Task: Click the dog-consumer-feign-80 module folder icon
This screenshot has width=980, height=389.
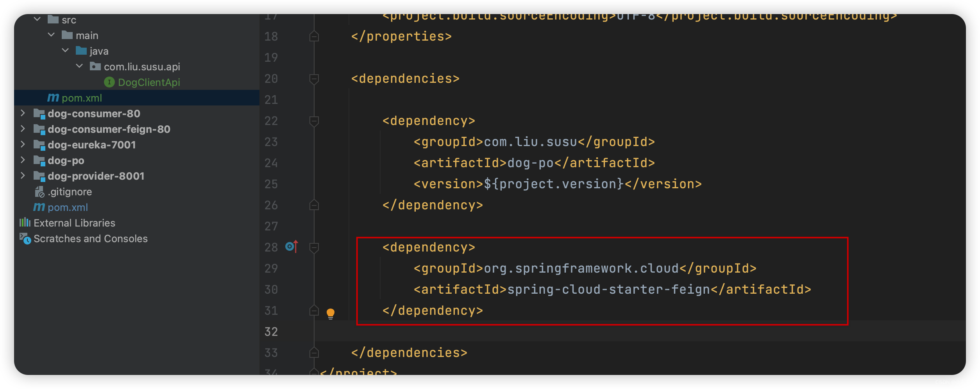Action: coord(39,129)
